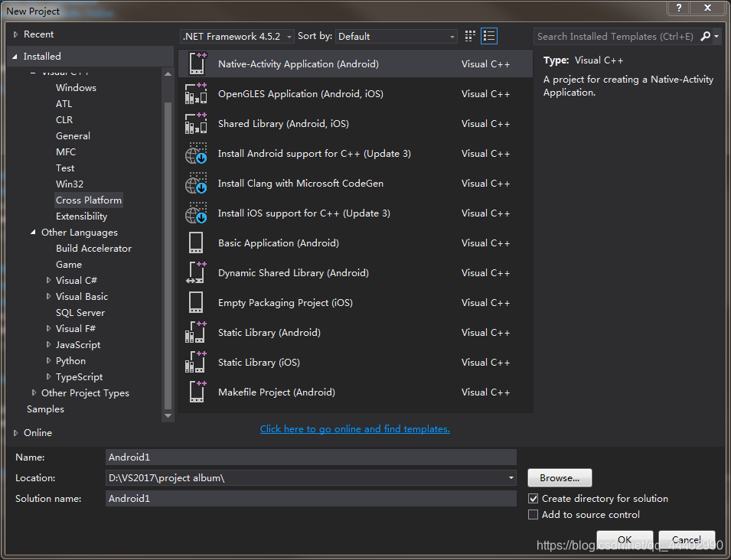Image resolution: width=731 pixels, height=560 pixels.
Task: Click the OpenGLES Application template icon
Action: (196, 93)
